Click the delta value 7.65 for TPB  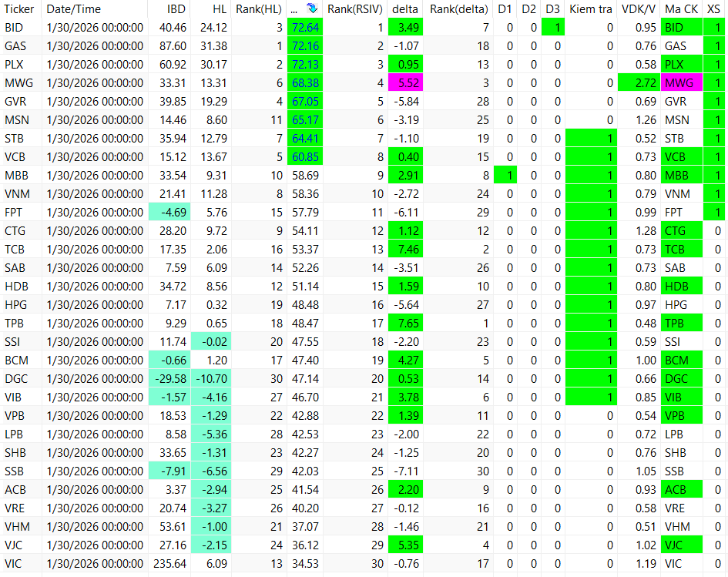(405, 324)
